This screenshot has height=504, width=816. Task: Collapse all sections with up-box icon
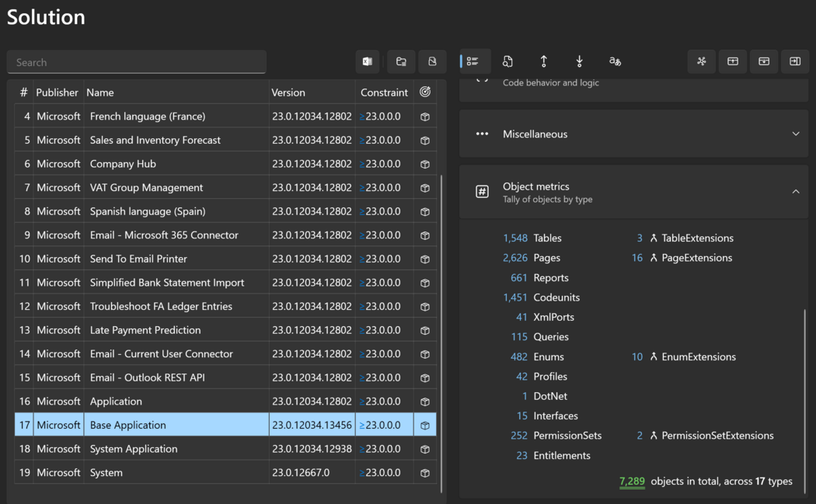pos(733,61)
